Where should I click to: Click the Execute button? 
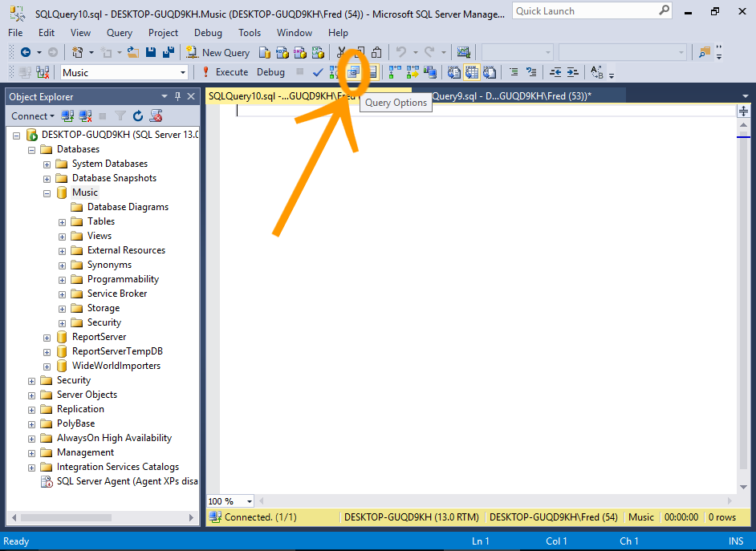click(x=225, y=72)
